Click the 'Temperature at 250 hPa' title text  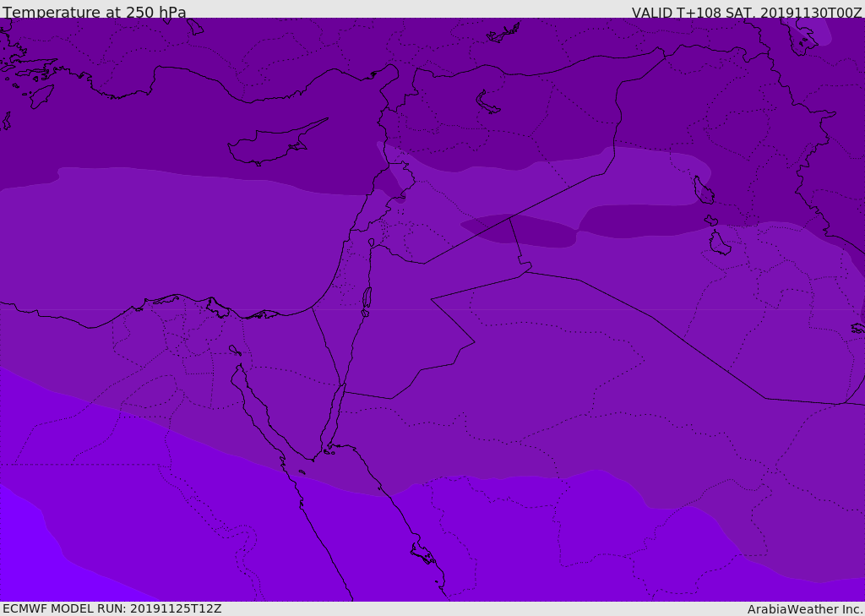[95, 12]
